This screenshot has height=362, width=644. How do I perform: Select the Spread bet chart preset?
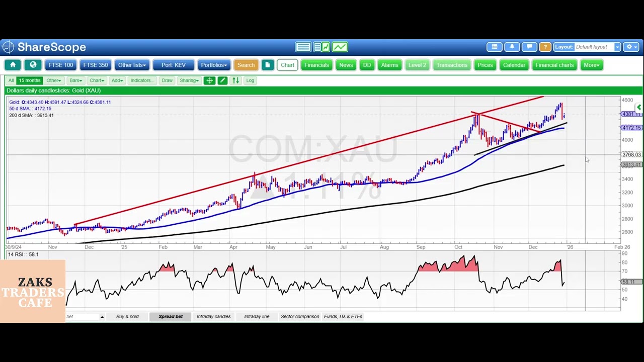[x=171, y=317]
